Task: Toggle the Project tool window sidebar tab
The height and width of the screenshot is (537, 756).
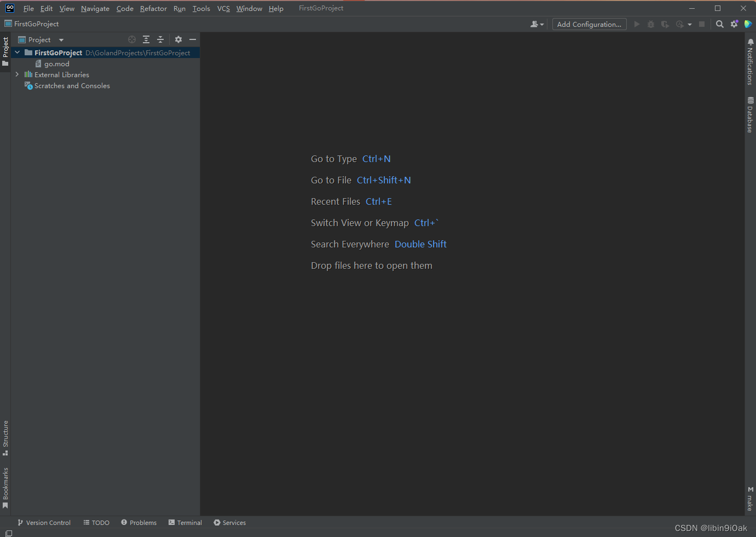Action: point(5,51)
